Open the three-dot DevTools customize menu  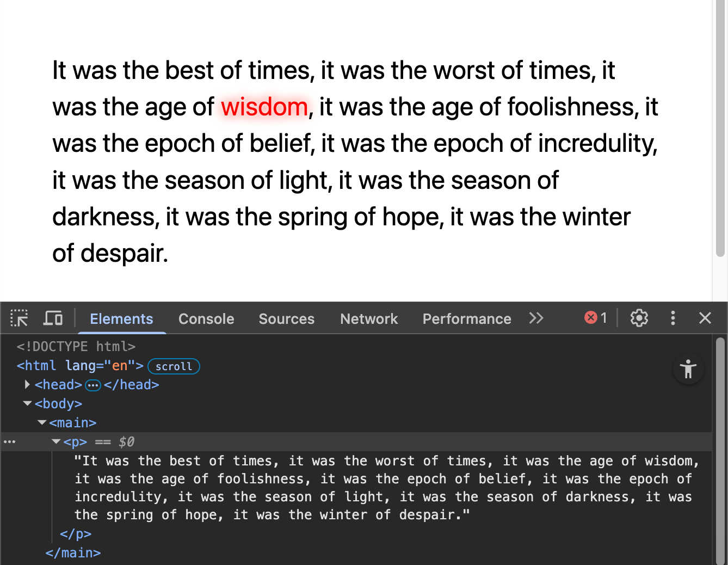(673, 318)
